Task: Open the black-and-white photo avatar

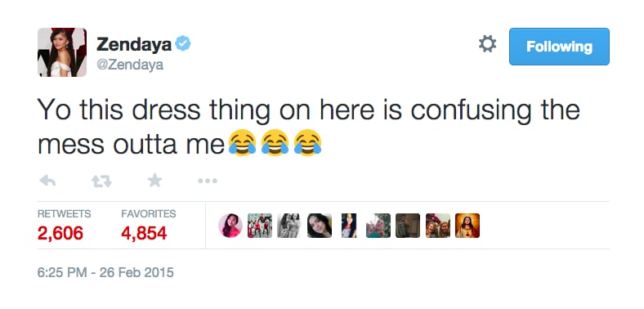Action: pyautogui.click(x=289, y=226)
